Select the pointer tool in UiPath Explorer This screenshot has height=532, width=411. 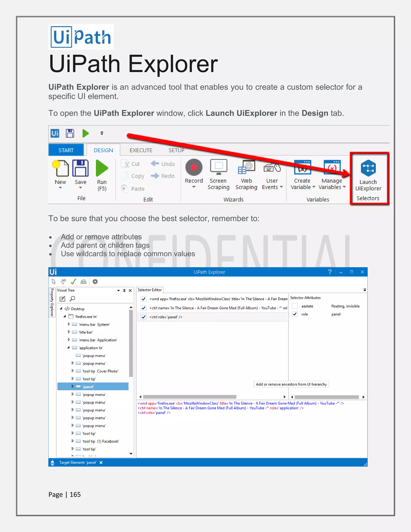tap(54, 282)
